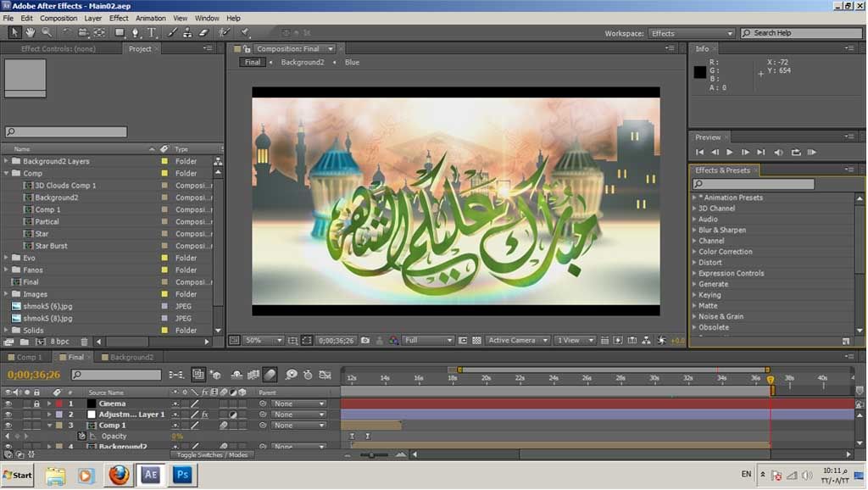The image size is (868, 490).
Task: Select the Zoom magnifier tool
Action: [47, 33]
